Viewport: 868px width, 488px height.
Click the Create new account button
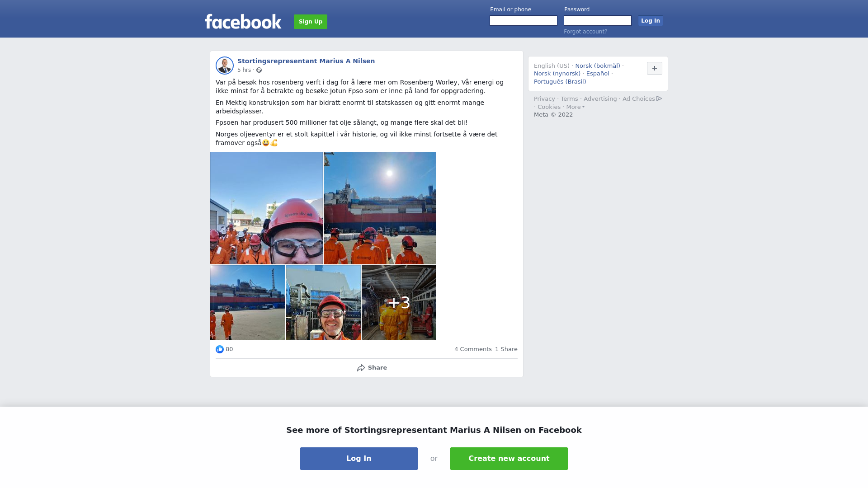coord(509,459)
